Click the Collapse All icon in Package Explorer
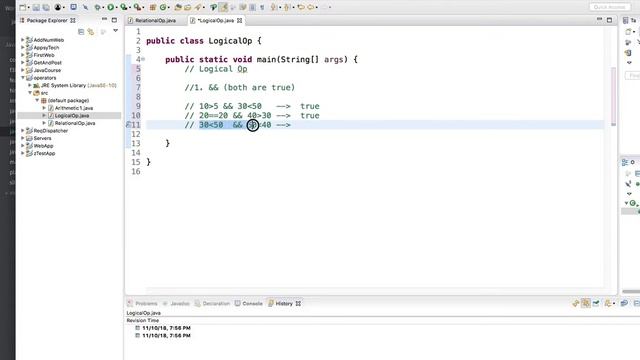 [x=81, y=31]
